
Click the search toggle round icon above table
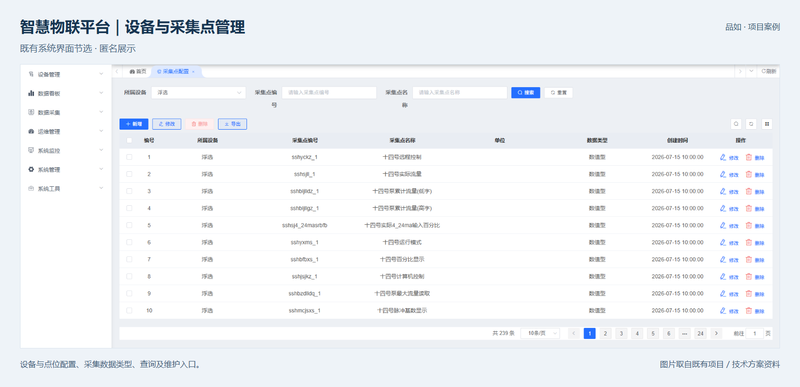pos(736,124)
